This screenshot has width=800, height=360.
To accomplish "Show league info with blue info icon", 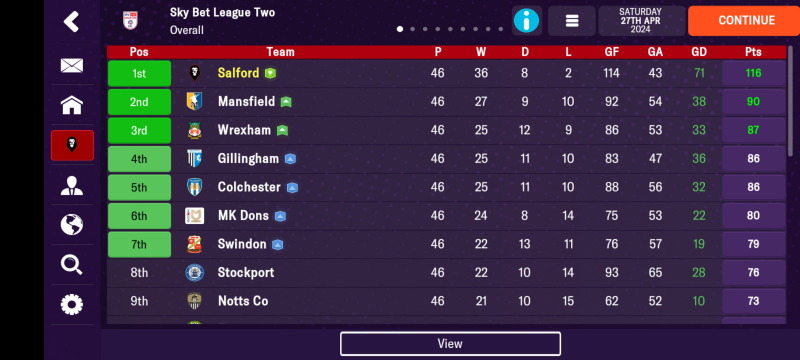I will pos(527,21).
